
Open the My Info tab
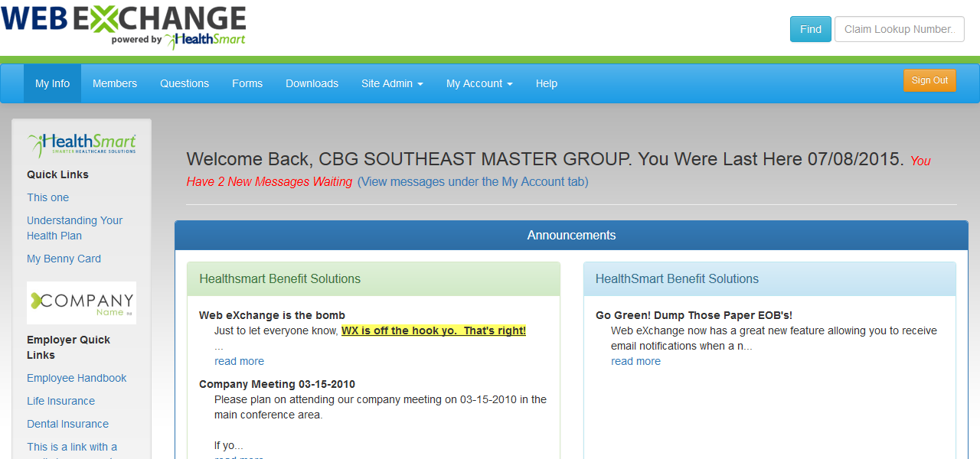click(x=52, y=83)
